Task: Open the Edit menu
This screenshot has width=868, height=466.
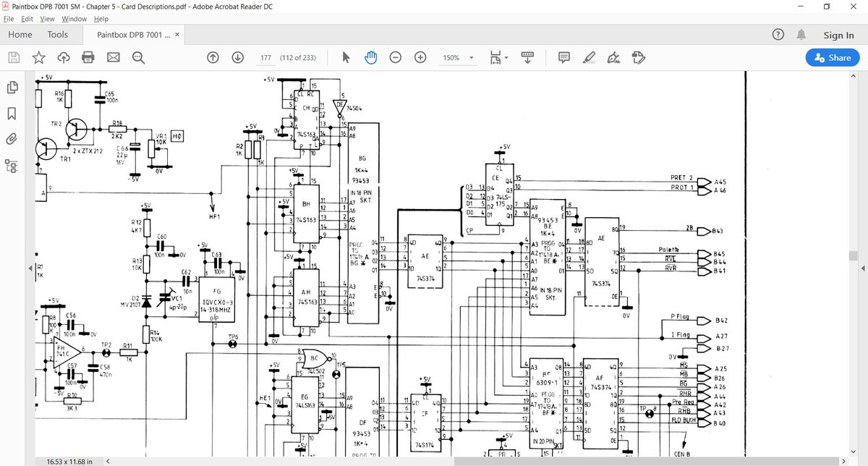Action: point(27,19)
